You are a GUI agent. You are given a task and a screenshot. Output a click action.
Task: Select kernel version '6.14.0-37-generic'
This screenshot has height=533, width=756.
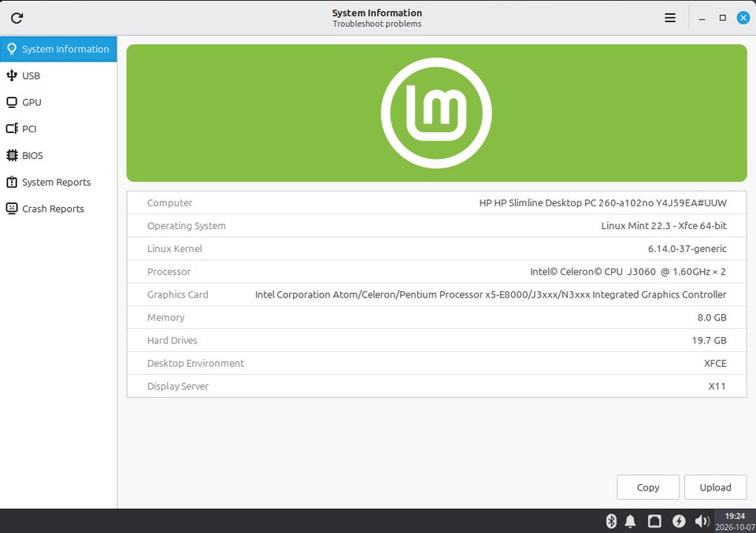pos(687,249)
